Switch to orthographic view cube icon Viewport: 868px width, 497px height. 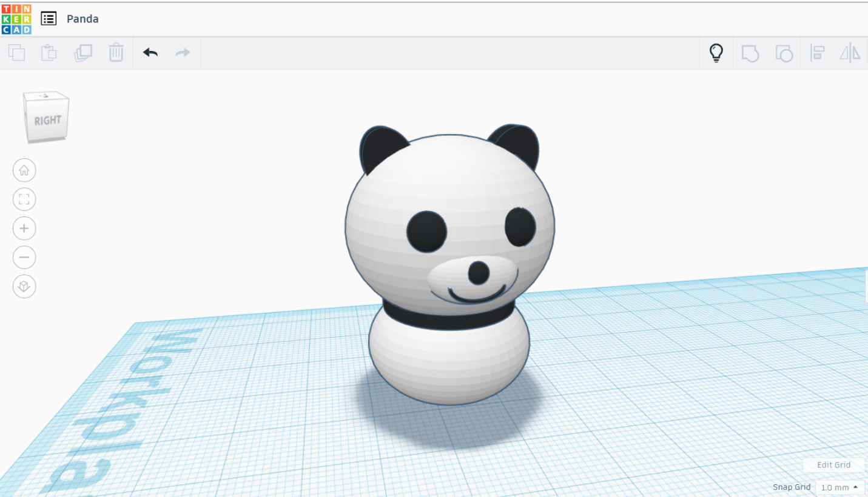tap(24, 287)
